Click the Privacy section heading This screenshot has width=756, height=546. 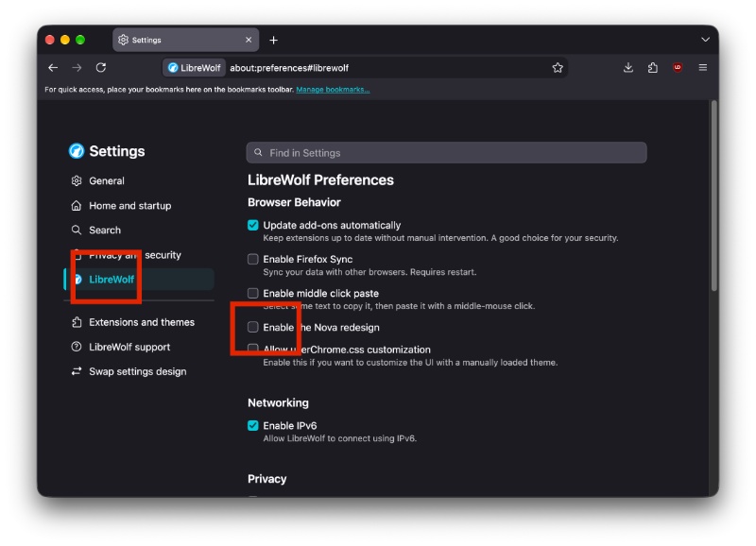click(267, 479)
